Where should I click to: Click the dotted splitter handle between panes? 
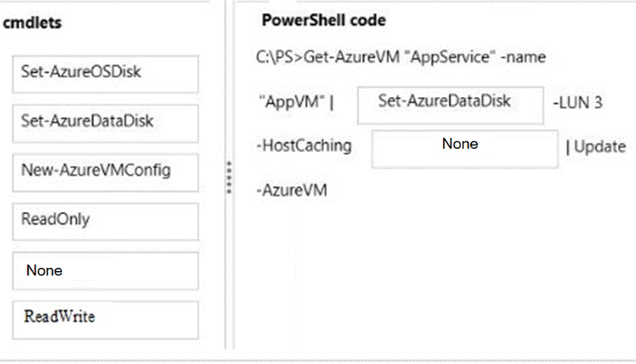tap(229, 178)
